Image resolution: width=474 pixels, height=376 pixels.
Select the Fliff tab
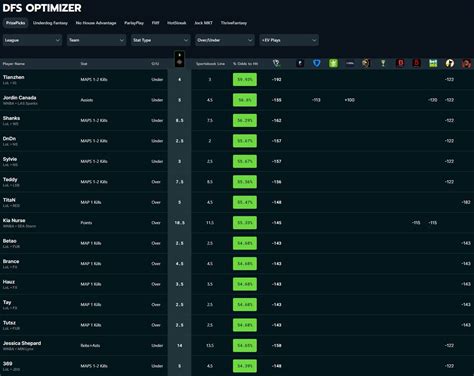[156, 23]
